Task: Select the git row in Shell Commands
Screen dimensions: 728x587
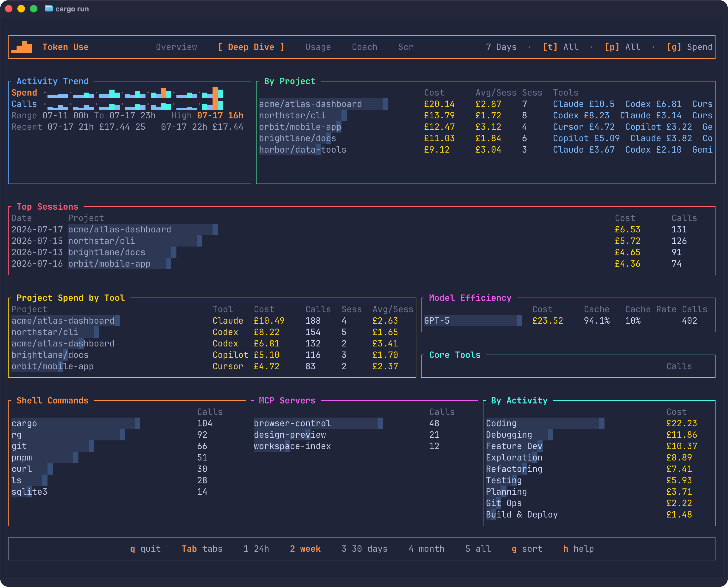Action: (127, 446)
